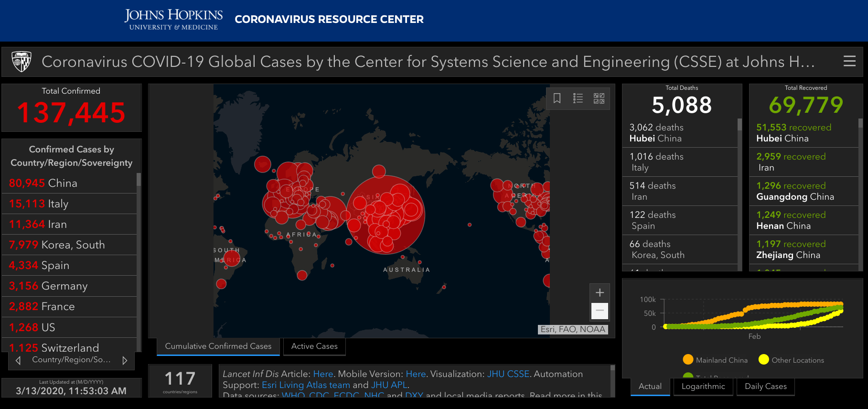The image size is (868, 409).
Task: Open the map legend list icon
Action: [x=578, y=98]
